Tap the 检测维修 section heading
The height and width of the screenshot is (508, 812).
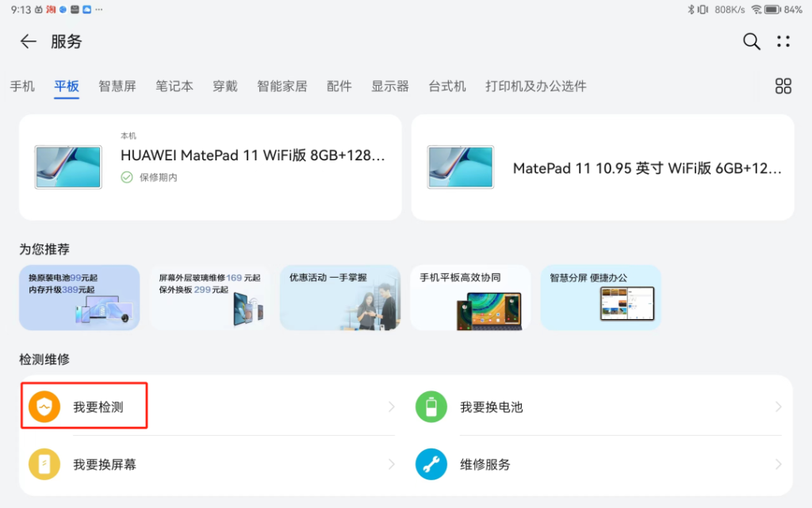[44, 360]
